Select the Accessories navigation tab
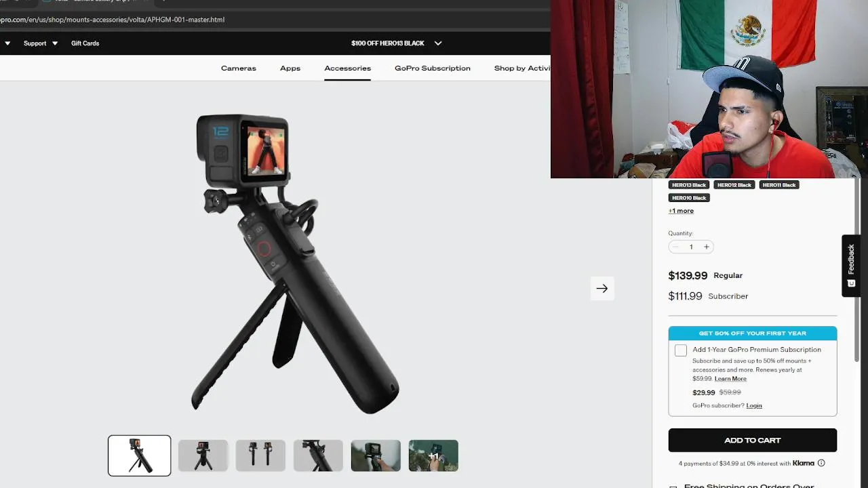The width and height of the screenshot is (868, 488). point(347,68)
